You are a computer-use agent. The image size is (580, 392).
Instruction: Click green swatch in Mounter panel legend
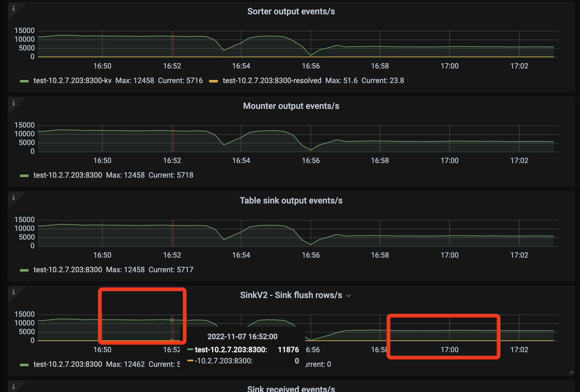[x=24, y=176]
